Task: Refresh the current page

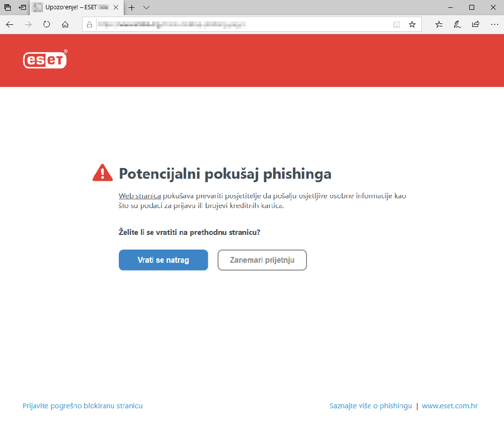Action: (x=46, y=24)
